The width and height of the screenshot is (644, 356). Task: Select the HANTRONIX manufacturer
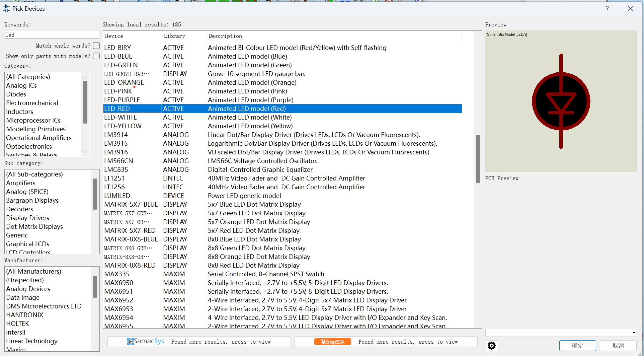click(25, 315)
